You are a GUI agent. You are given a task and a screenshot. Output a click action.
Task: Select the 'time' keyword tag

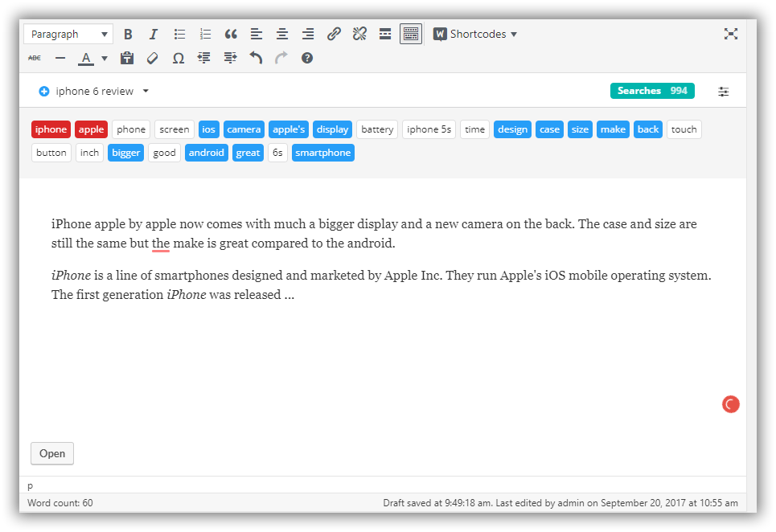point(474,129)
